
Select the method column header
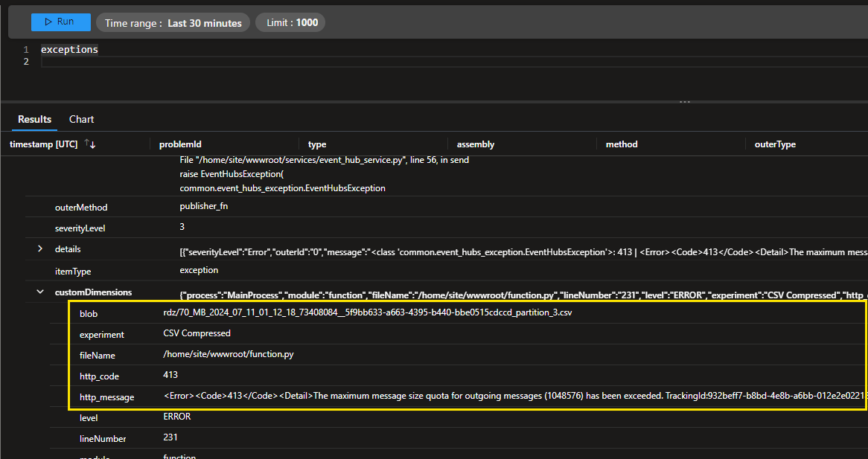coord(622,144)
